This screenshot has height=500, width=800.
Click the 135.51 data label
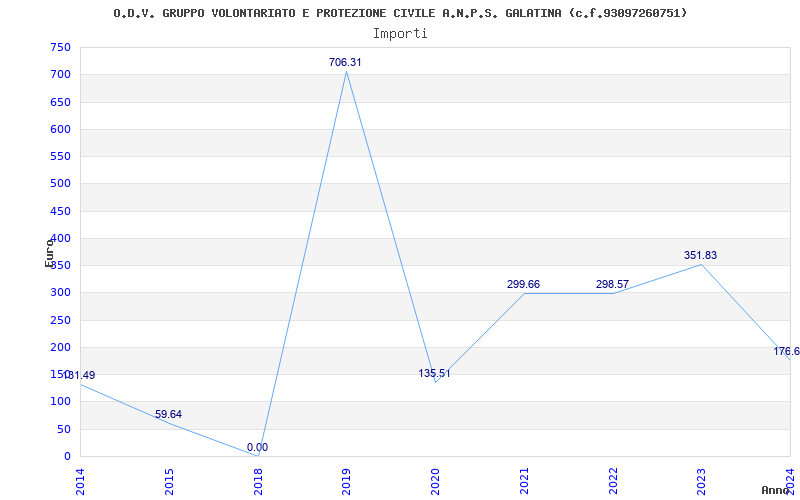coord(434,373)
